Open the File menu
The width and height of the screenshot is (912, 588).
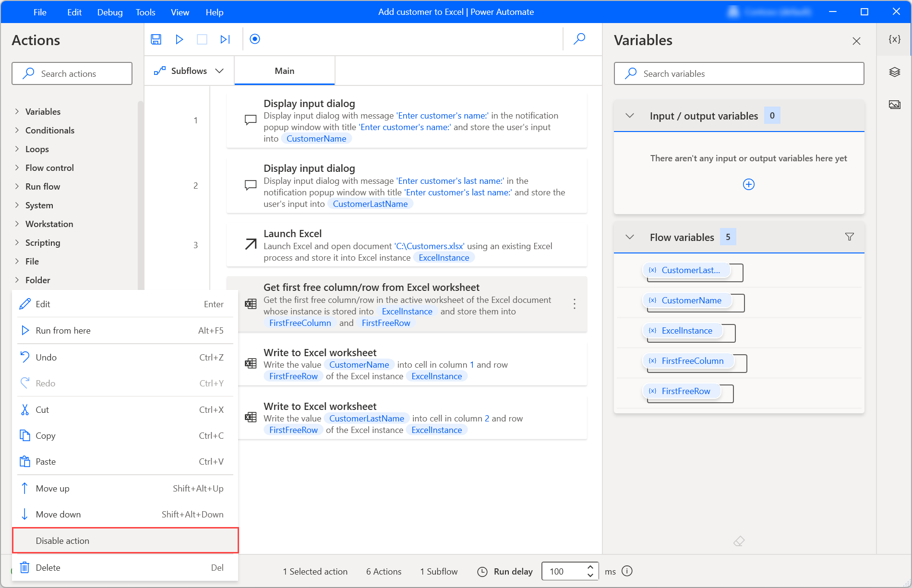click(x=40, y=12)
